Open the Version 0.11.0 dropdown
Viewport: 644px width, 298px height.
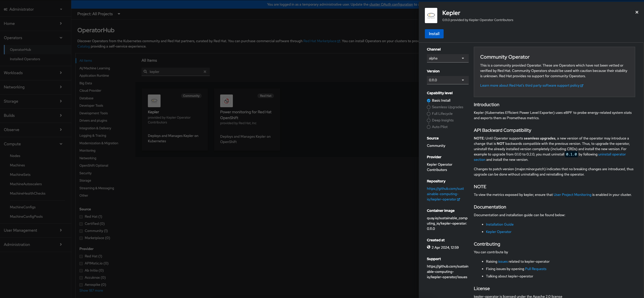tap(447, 80)
